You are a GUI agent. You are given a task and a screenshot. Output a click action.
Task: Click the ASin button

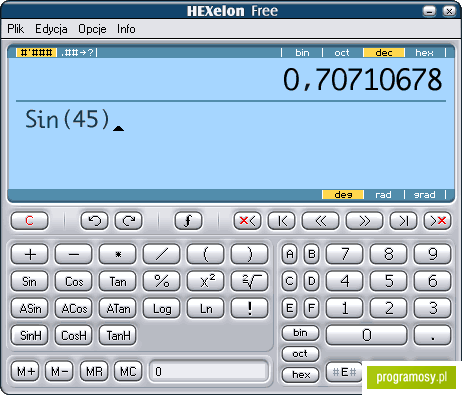pos(30,308)
